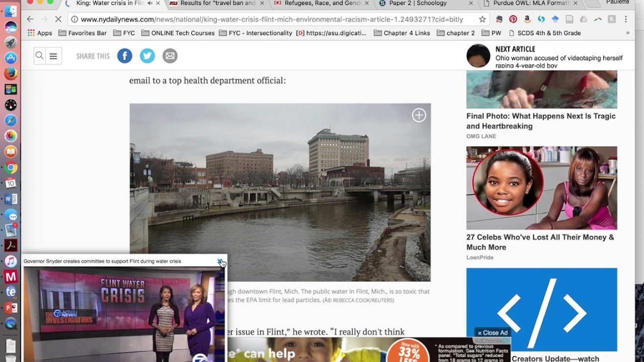The image size is (644, 362).
Task: Open the site search magnifier
Action: [x=39, y=56]
